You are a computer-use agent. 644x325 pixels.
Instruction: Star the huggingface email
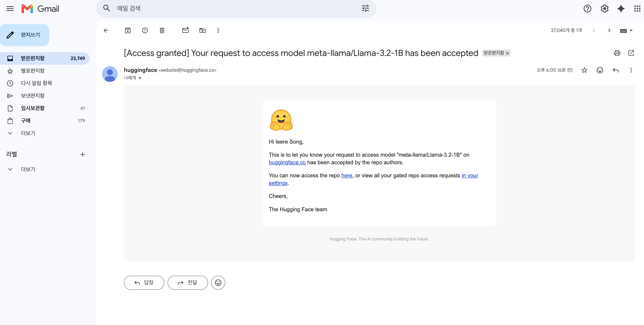click(x=584, y=70)
